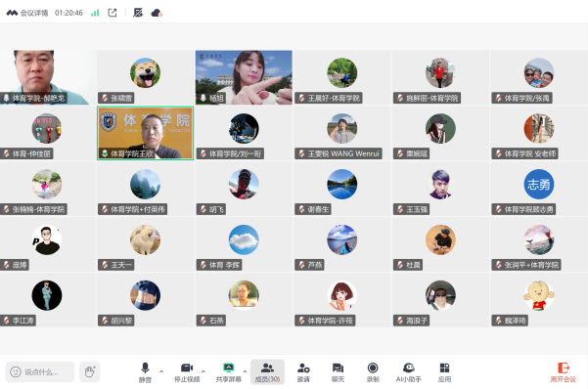Start sharing with 共享屏幕 button
This screenshot has width=588, height=389.
tap(228, 371)
